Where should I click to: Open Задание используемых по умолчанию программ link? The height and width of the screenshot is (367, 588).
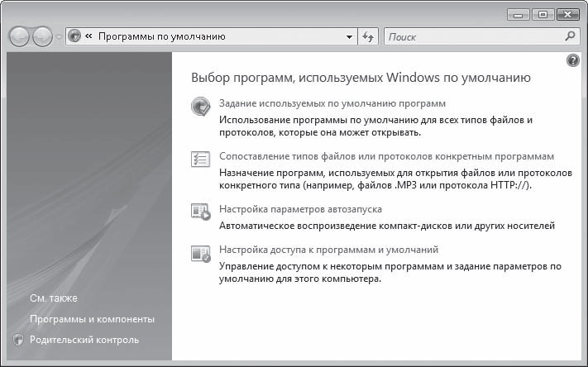pyautogui.click(x=332, y=104)
